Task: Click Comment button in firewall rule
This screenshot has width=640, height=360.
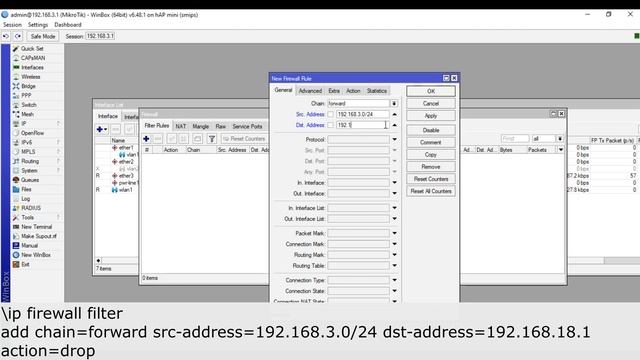Action: pyautogui.click(x=431, y=142)
